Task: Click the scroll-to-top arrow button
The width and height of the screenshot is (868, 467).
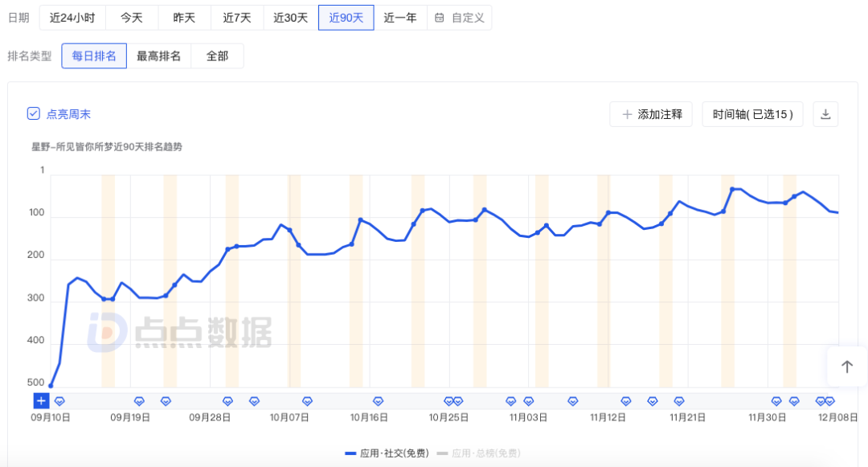Action: click(x=846, y=367)
